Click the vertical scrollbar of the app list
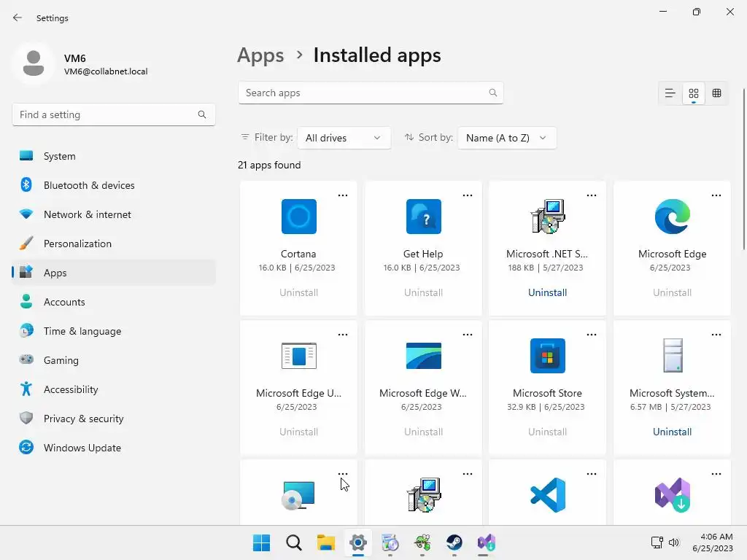This screenshot has width=747, height=560. click(743, 168)
